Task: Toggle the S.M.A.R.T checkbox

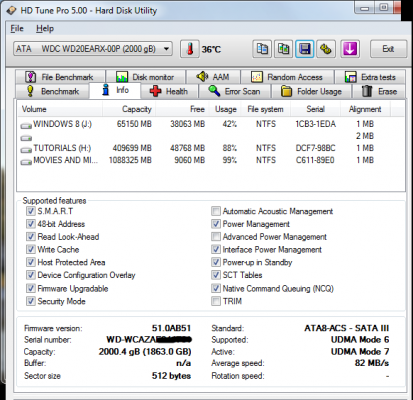Action: 31,211
